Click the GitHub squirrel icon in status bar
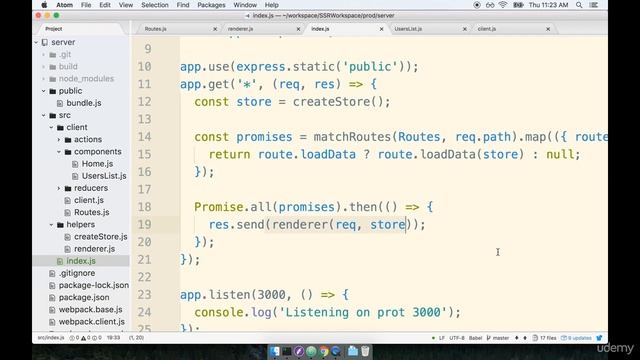640x360 pixels. 599,338
